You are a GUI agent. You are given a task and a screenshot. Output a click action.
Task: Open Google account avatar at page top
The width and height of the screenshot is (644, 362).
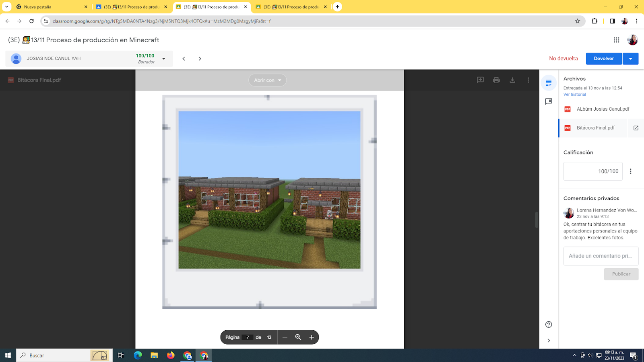pos(632,40)
